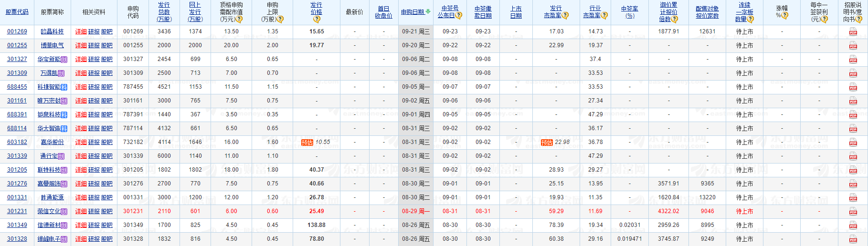Open 详细 link for stock 688391
868x246 pixels.
click(81, 114)
